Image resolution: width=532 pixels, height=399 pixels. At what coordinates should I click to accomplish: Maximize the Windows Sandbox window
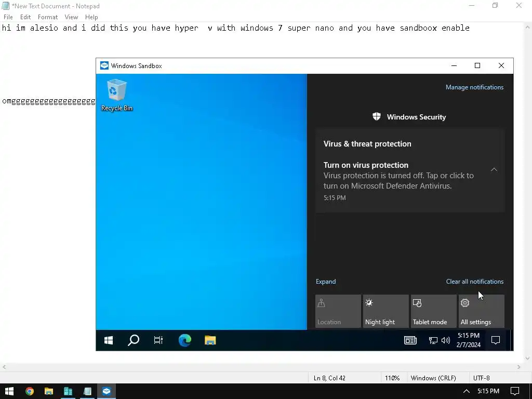tap(477, 65)
